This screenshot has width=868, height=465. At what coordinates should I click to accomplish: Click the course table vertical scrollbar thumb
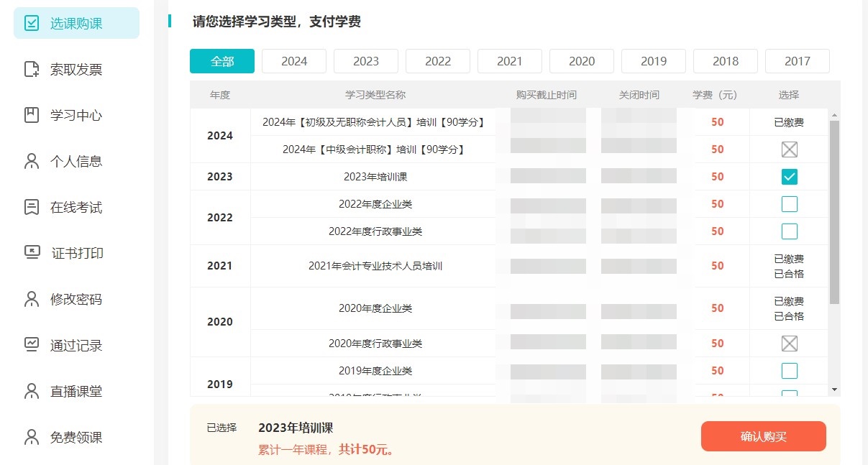(834, 212)
